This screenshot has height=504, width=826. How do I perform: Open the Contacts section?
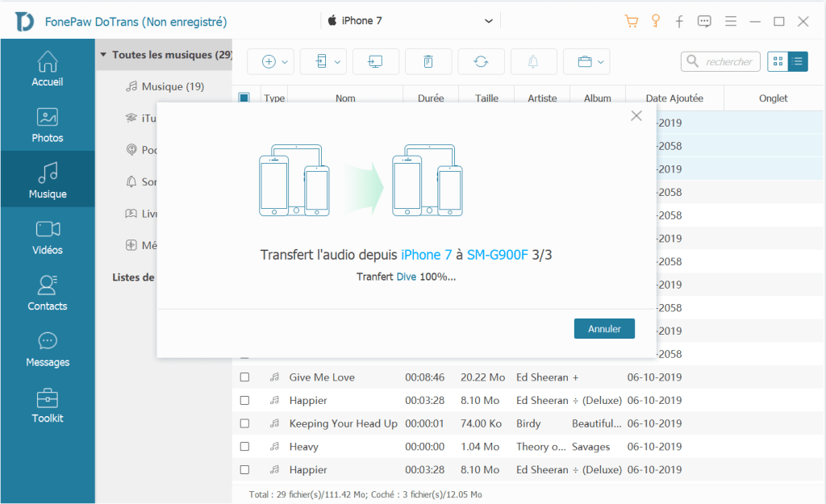pyautogui.click(x=48, y=293)
